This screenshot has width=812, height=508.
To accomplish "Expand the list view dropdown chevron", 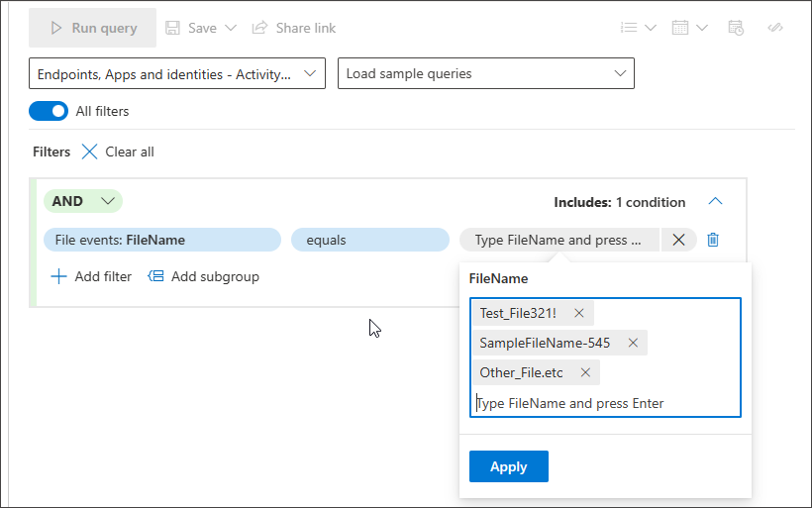I will tap(651, 28).
